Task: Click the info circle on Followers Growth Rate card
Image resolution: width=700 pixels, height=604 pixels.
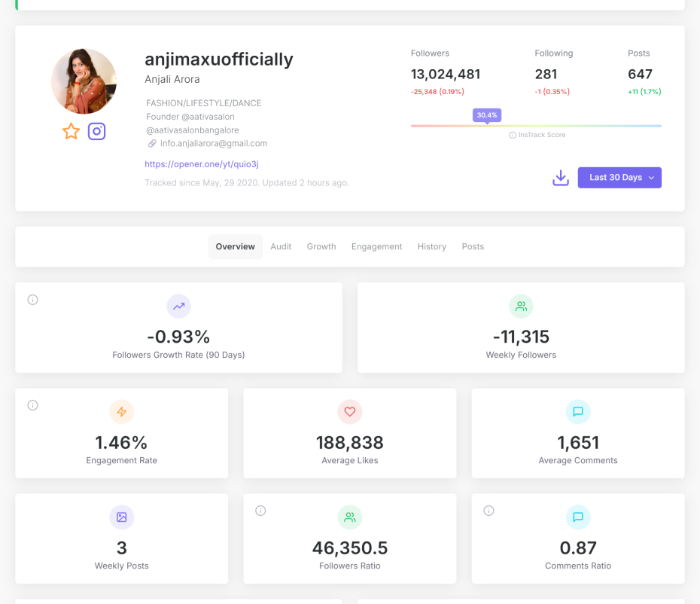Action: click(32, 299)
